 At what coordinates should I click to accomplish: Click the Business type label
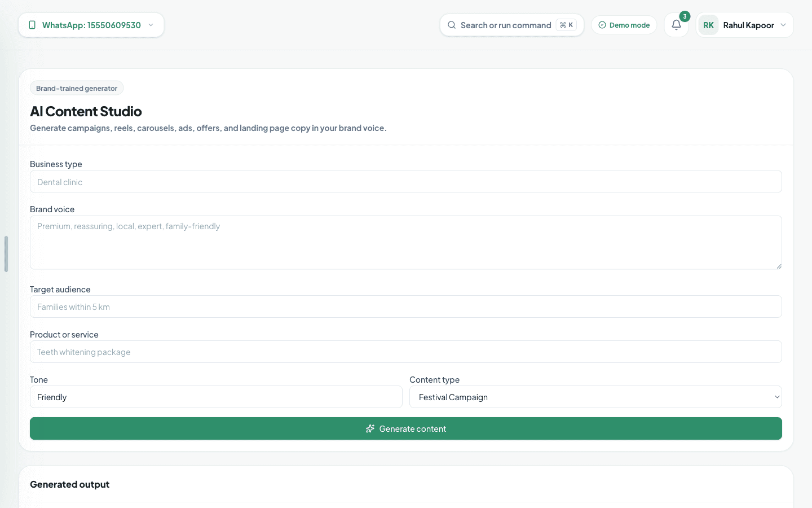(x=56, y=164)
